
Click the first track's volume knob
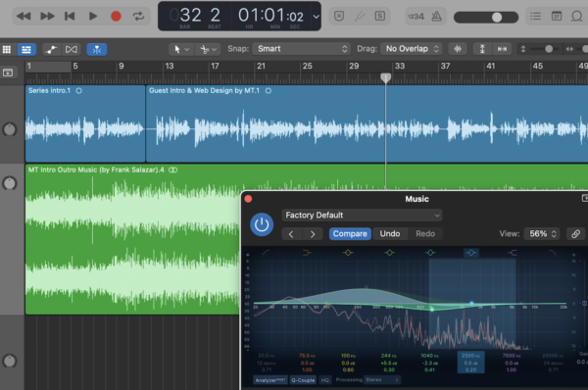point(10,129)
